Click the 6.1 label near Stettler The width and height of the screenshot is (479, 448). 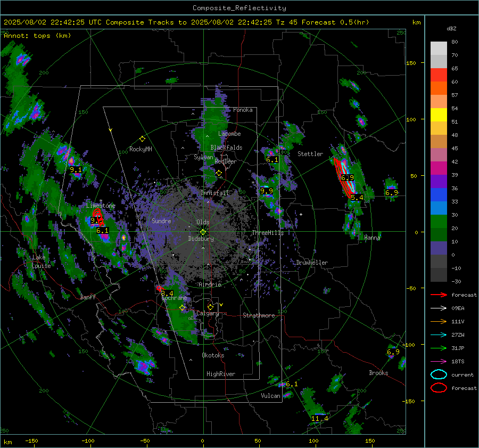tap(272, 160)
